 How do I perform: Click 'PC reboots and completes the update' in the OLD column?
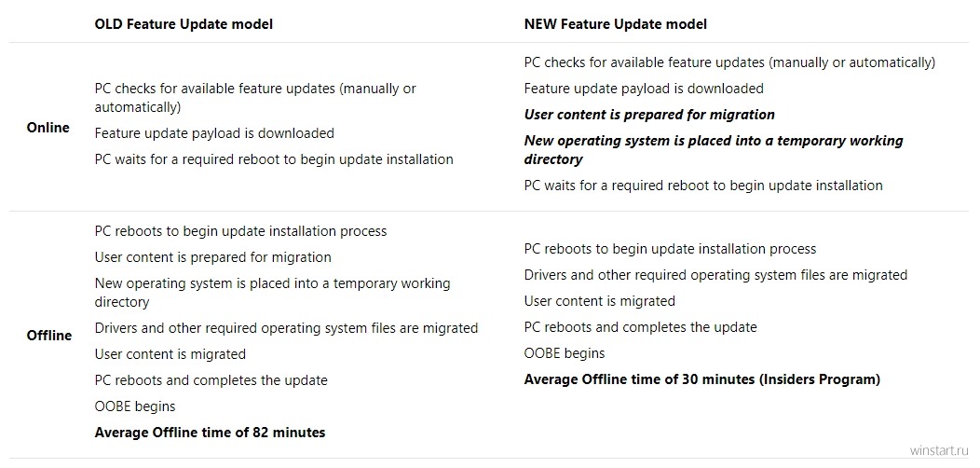(x=211, y=379)
